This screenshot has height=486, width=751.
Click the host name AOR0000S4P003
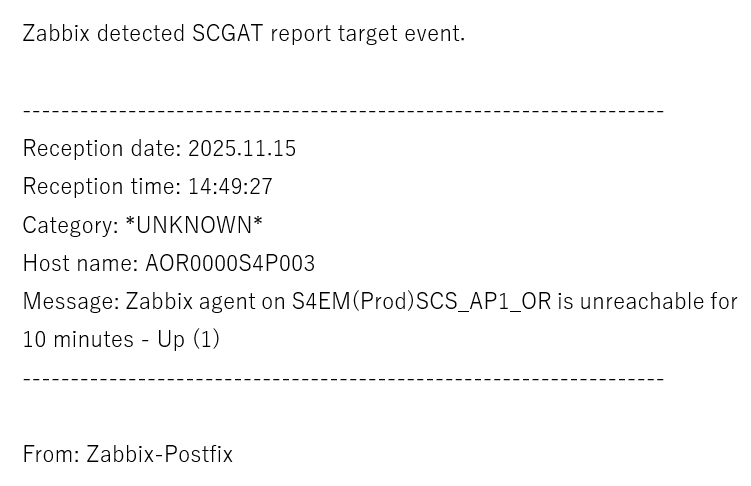(230, 263)
